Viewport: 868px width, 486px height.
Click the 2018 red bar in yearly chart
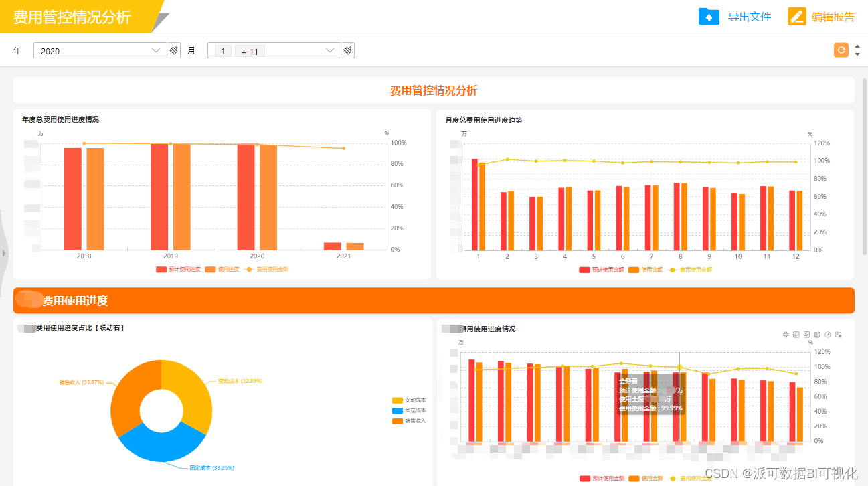click(x=72, y=199)
